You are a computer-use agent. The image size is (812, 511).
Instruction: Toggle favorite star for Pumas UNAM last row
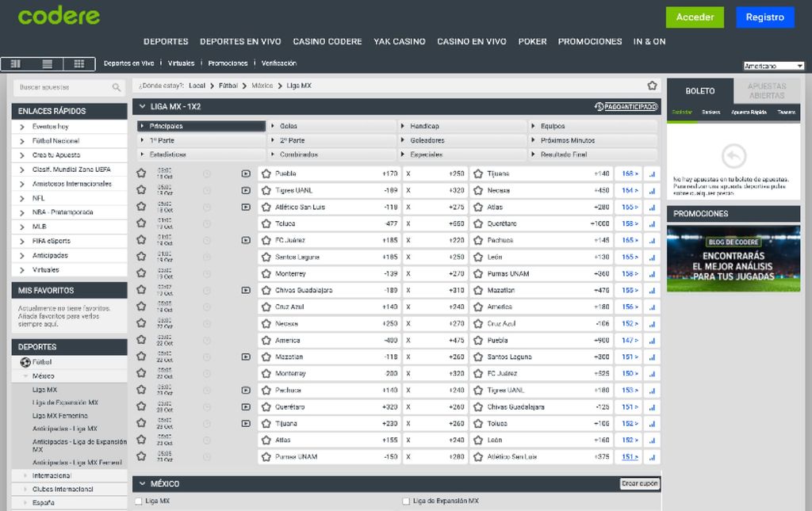[x=141, y=456]
